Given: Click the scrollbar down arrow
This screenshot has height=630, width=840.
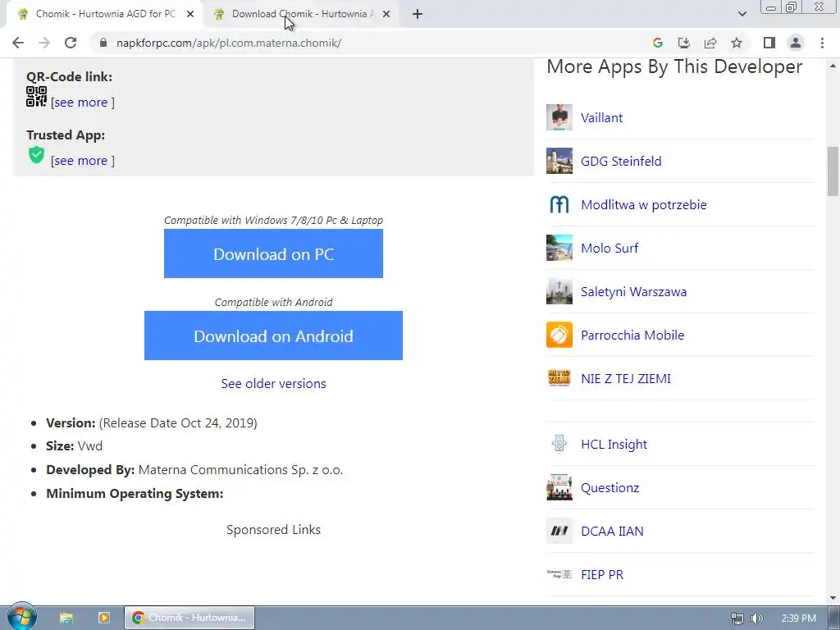Looking at the screenshot, I should pyautogui.click(x=833, y=598).
